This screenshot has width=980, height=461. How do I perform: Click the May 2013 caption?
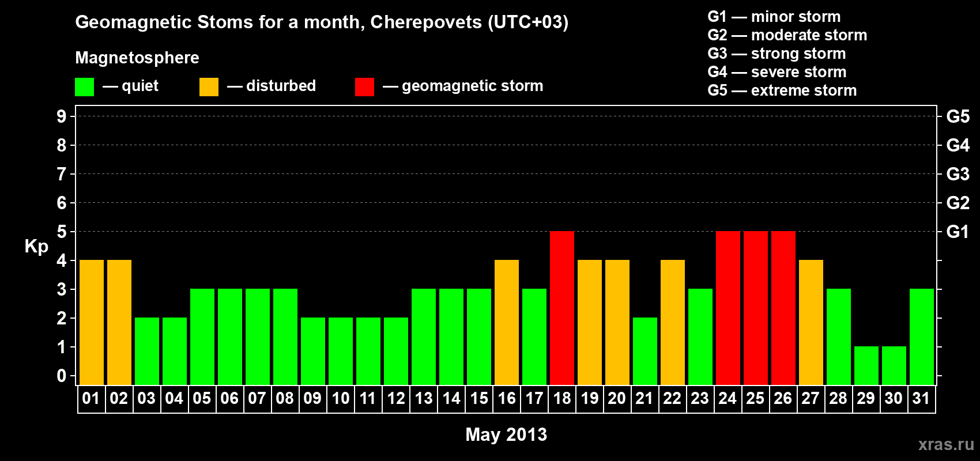(x=506, y=434)
